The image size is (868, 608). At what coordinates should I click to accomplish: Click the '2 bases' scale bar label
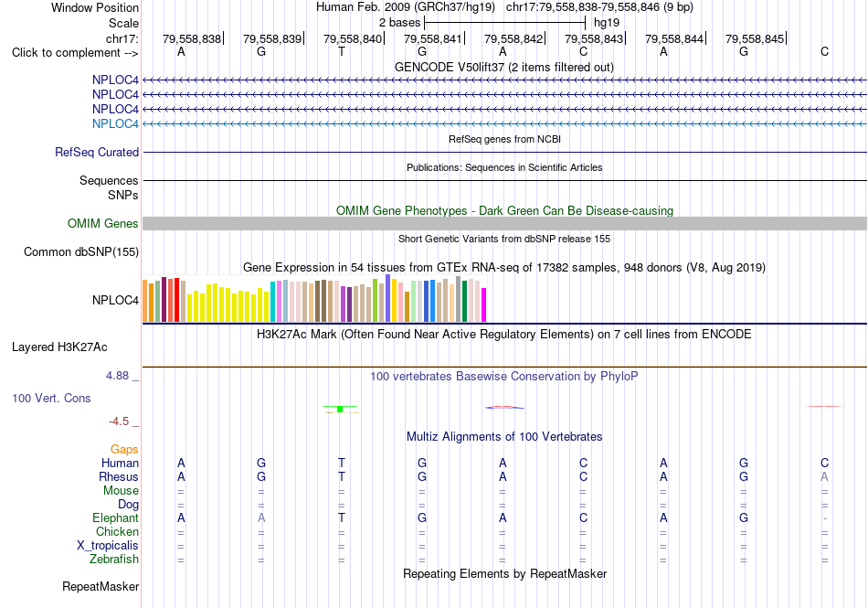399,23
